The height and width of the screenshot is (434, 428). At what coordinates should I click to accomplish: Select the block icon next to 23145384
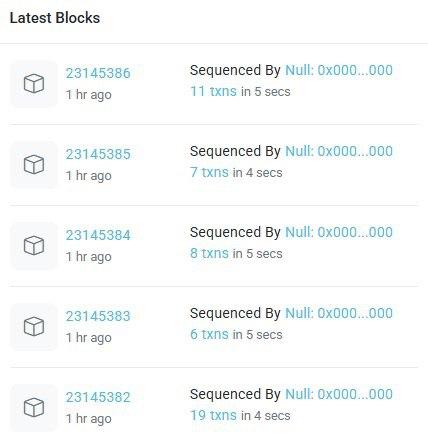click(34, 246)
